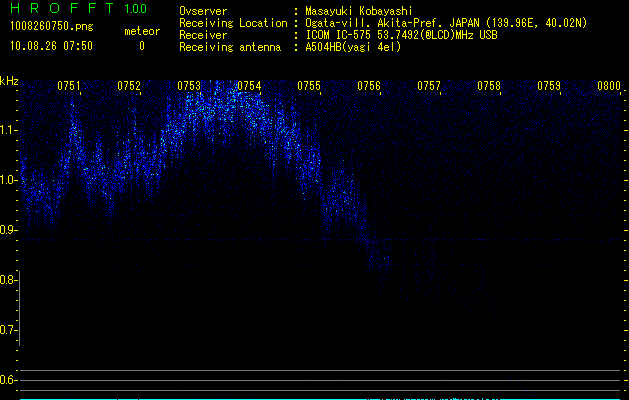Click the HROFFT title text
Viewport: 629px width, 400px height.
coord(62,9)
